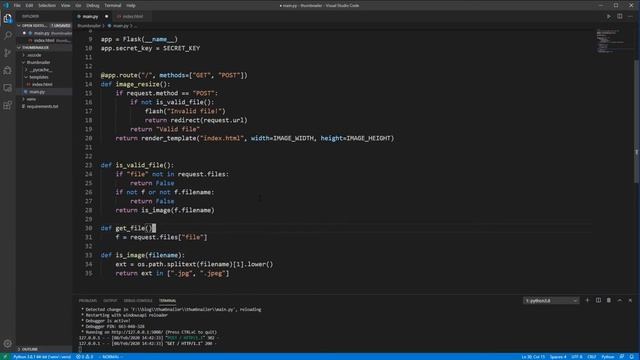The height and width of the screenshot is (360, 640).
Task: Select index.html in Open Editors list
Action: tap(44, 40)
